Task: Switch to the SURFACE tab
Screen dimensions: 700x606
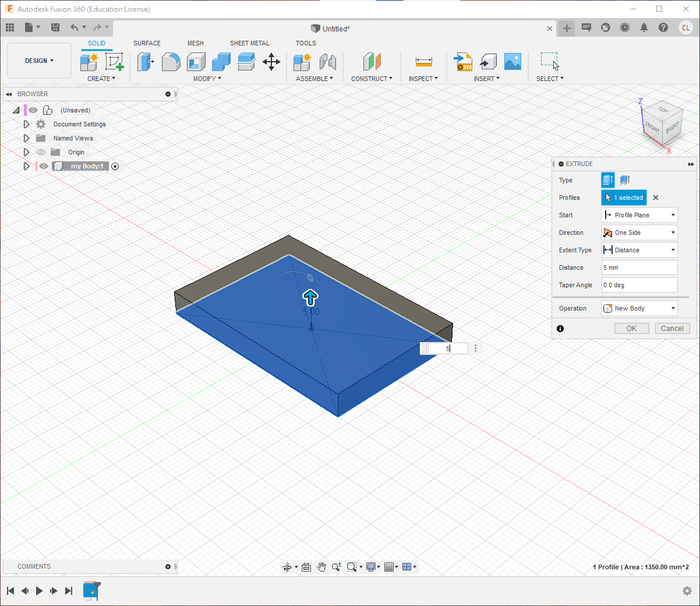Action: click(147, 43)
